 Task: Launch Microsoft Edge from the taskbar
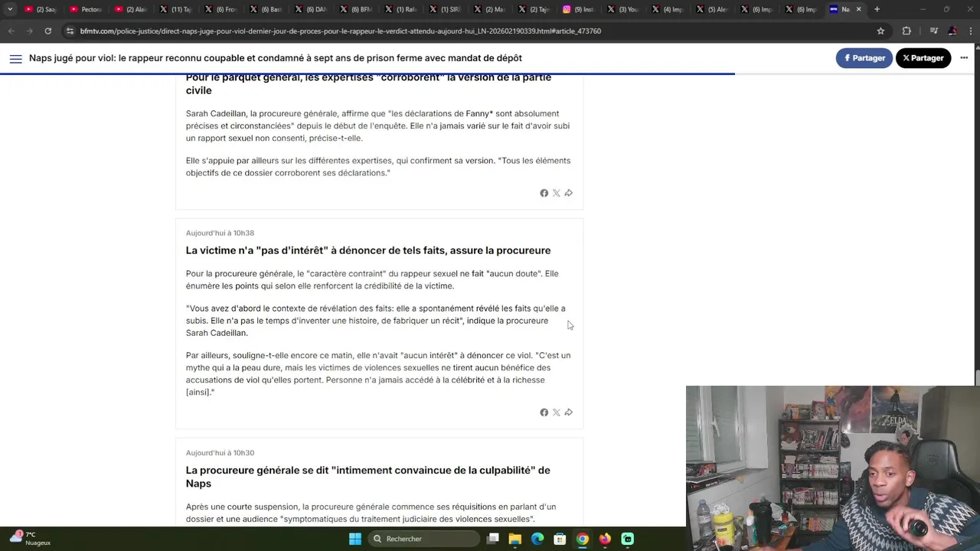click(537, 539)
